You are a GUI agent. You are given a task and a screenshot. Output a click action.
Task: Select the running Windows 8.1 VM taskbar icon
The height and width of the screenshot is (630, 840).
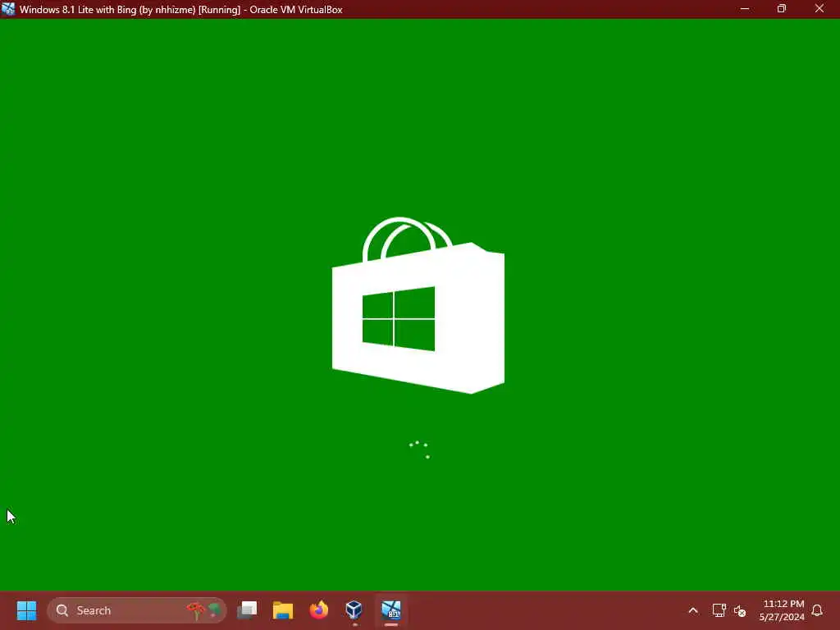tap(391, 610)
